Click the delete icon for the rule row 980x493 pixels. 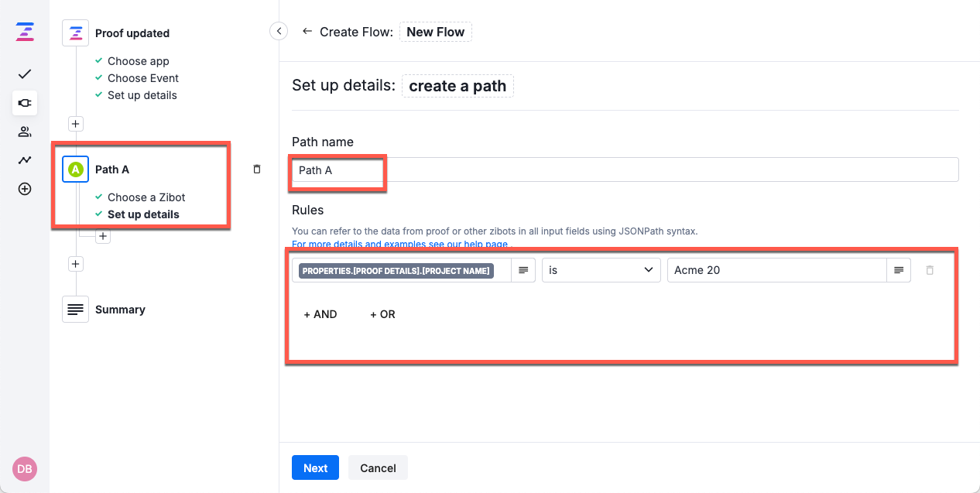930,270
